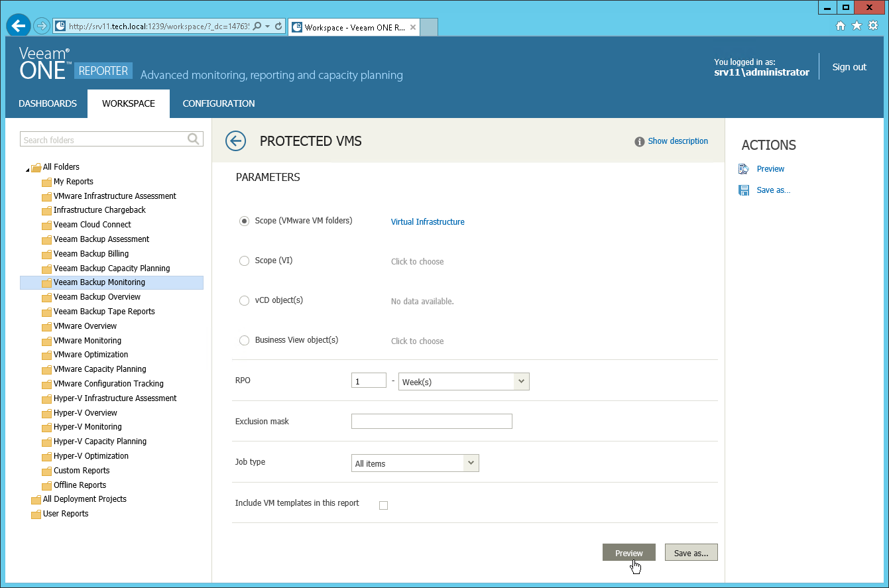The height and width of the screenshot is (588, 889).
Task: Click the Veeam ONE Reporter logo
Action: (75, 64)
